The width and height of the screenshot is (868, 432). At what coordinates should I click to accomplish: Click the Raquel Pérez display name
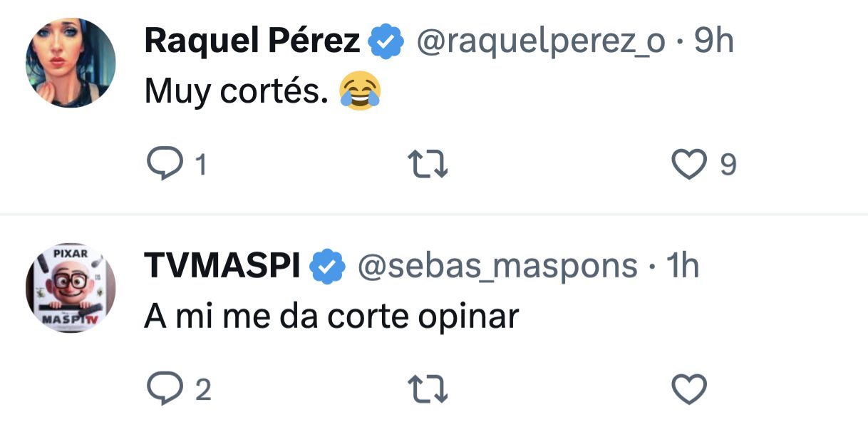click(x=252, y=41)
